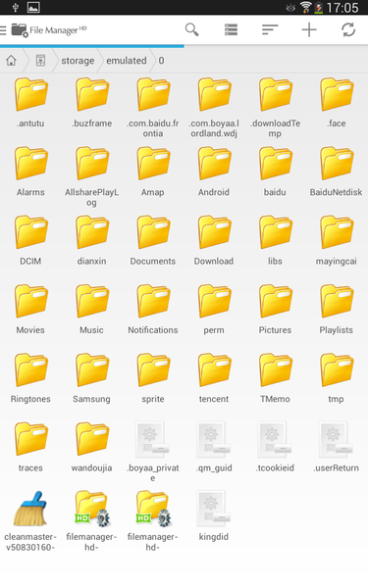Image resolution: width=368 pixels, height=588 pixels.
Task: Tap the smart stay eye icon
Action: point(290,8)
